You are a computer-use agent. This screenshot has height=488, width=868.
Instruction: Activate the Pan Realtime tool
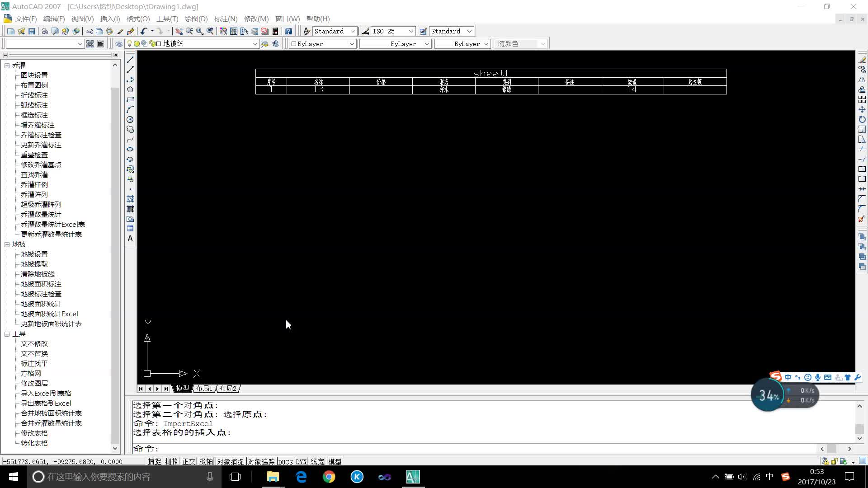tap(179, 31)
